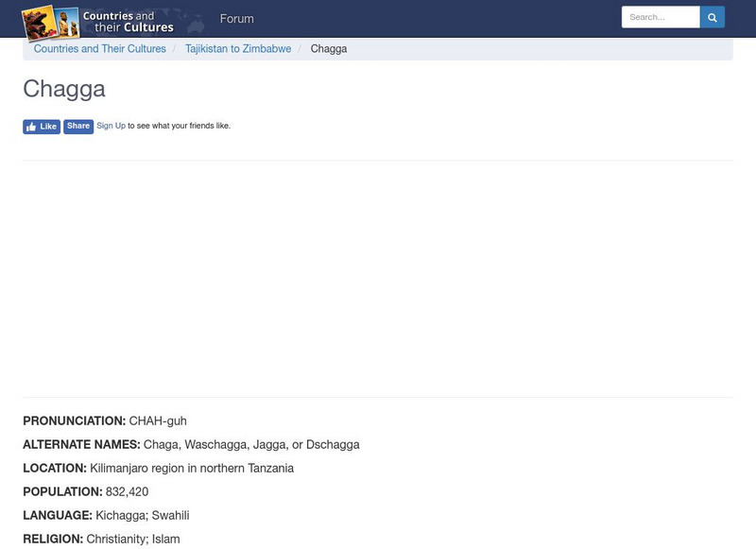Click the PRONUNCIATION: CHAH-guh line

coord(105,420)
